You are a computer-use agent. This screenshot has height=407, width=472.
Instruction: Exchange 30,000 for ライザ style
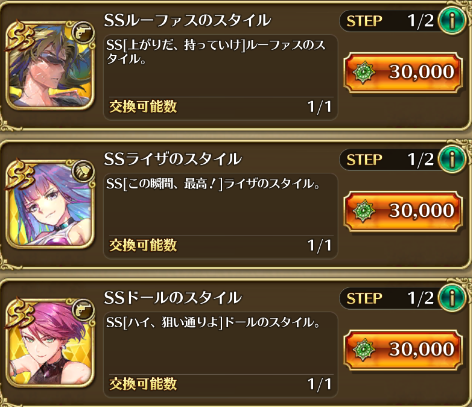[403, 211]
